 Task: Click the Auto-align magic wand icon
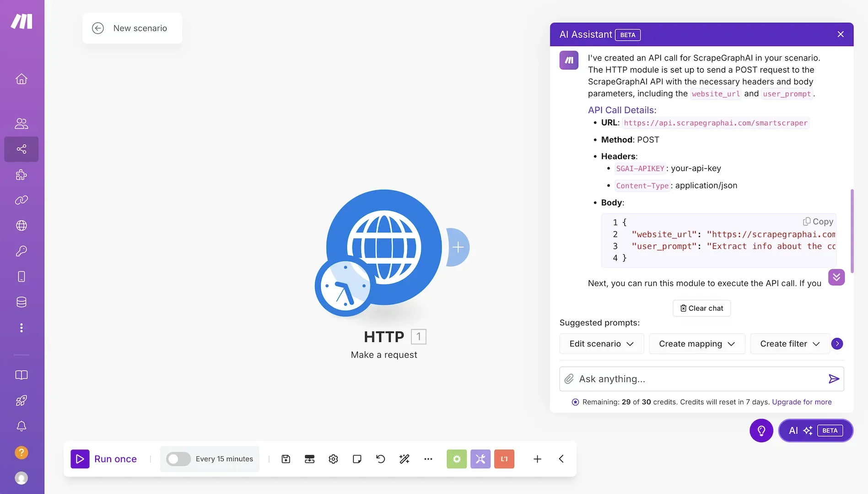(x=404, y=459)
